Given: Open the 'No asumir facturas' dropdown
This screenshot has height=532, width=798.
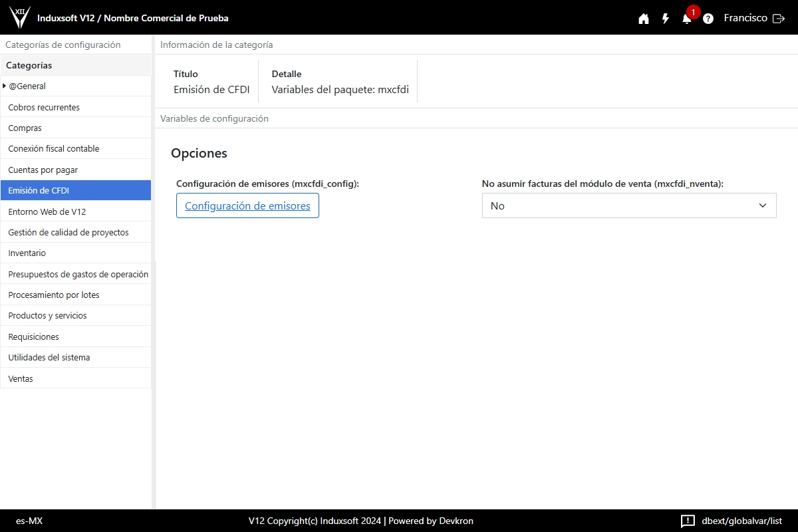Looking at the screenshot, I should tap(628, 205).
